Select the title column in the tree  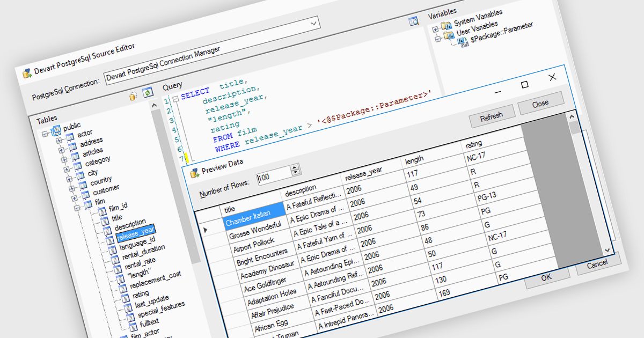[x=116, y=218]
